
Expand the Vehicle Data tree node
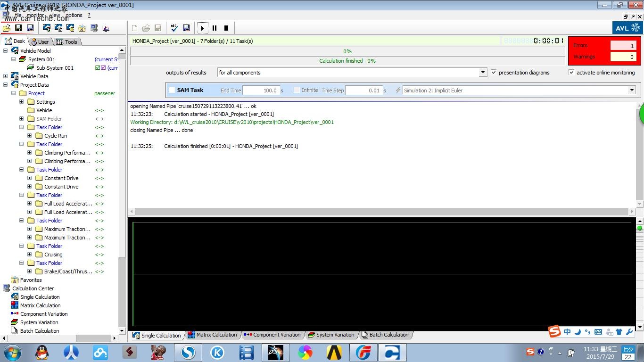6,76
